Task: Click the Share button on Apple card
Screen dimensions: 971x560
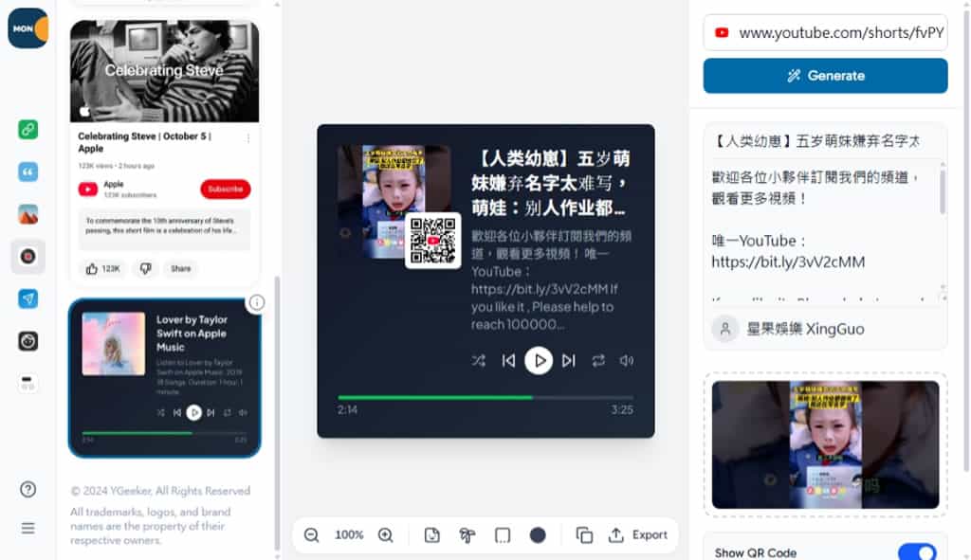Action: pyautogui.click(x=181, y=268)
